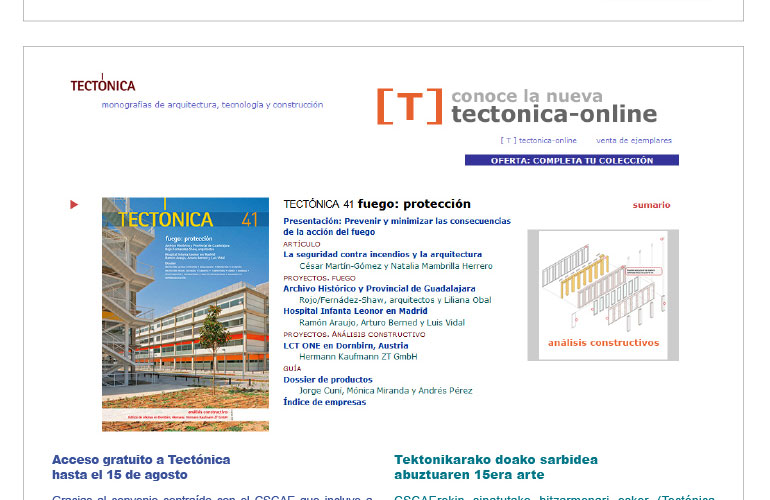Click 'Rojo/Fernádez-Shaw, arquitectos y Liliana Obal'

[x=395, y=300]
